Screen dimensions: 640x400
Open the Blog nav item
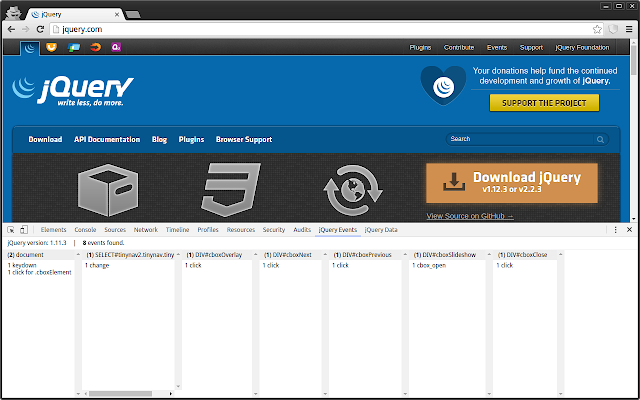coord(159,139)
